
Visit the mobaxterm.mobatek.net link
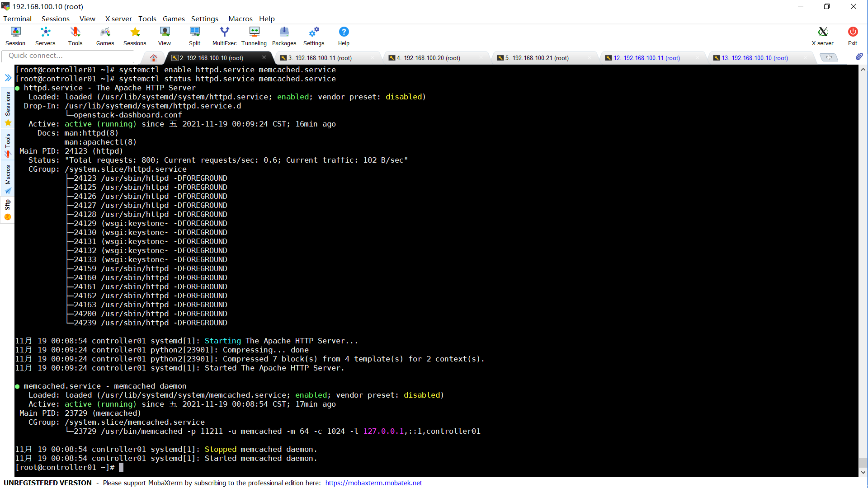[x=373, y=483]
